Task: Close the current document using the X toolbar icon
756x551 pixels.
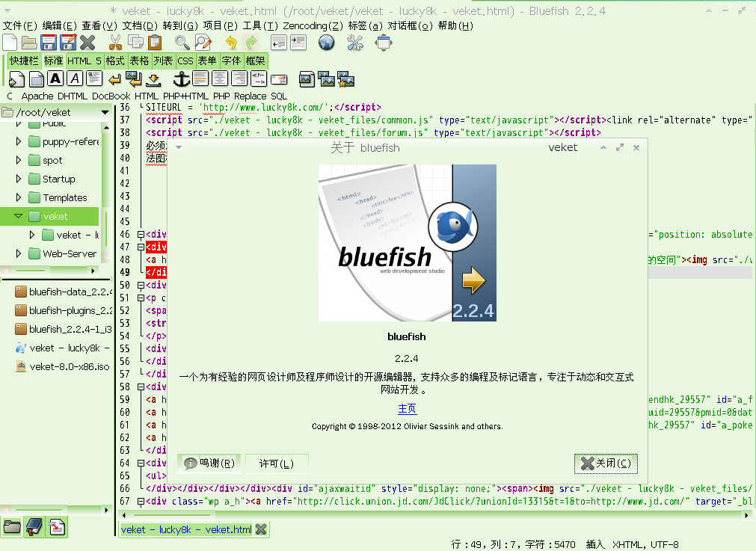Action: pyautogui.click(x=87, y=43)
